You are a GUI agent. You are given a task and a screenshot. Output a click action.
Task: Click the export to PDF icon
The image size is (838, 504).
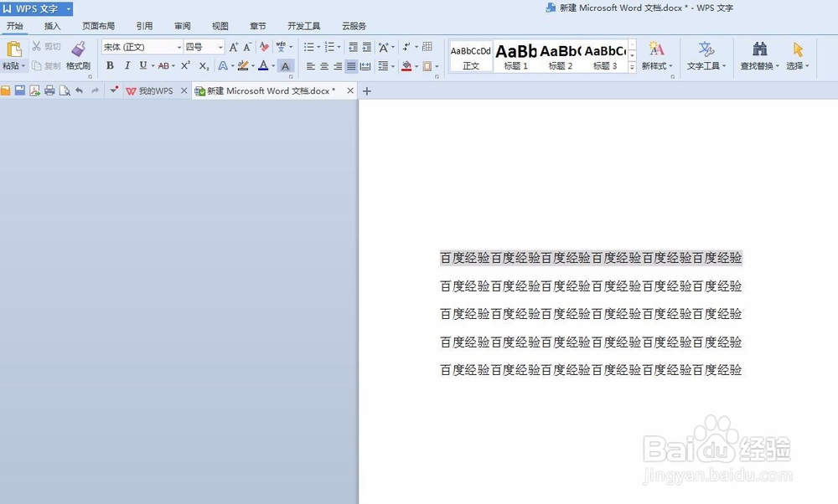pos(34,90)
